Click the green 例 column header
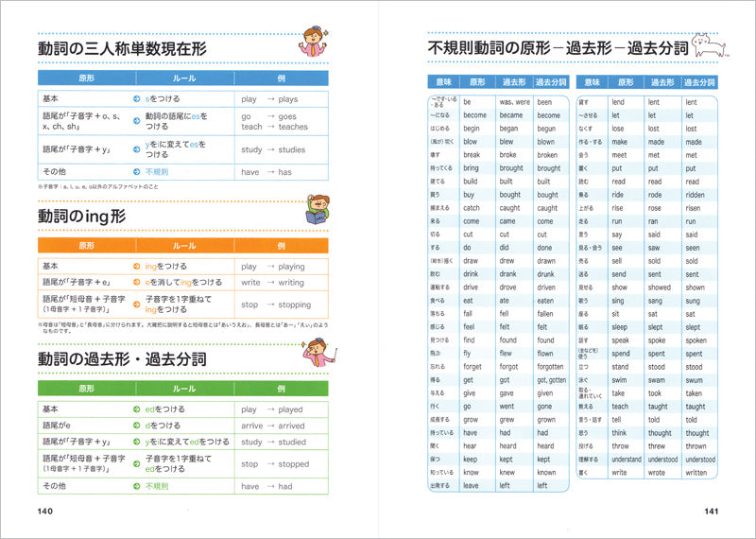The width and height of the screenshot is (756, 539). (282, 388)
